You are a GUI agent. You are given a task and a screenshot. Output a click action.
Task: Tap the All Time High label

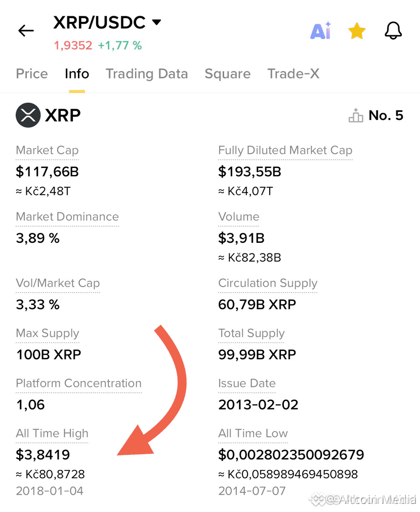52,433
